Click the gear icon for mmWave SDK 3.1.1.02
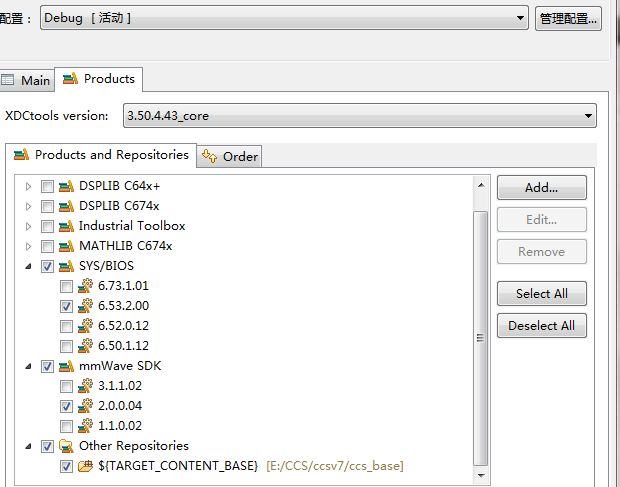 pos(85,386)
